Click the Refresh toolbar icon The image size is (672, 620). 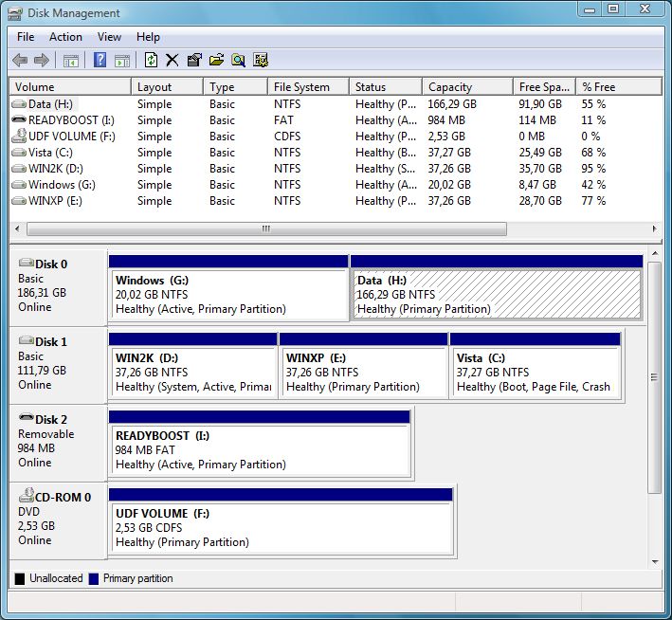[151, 60]
